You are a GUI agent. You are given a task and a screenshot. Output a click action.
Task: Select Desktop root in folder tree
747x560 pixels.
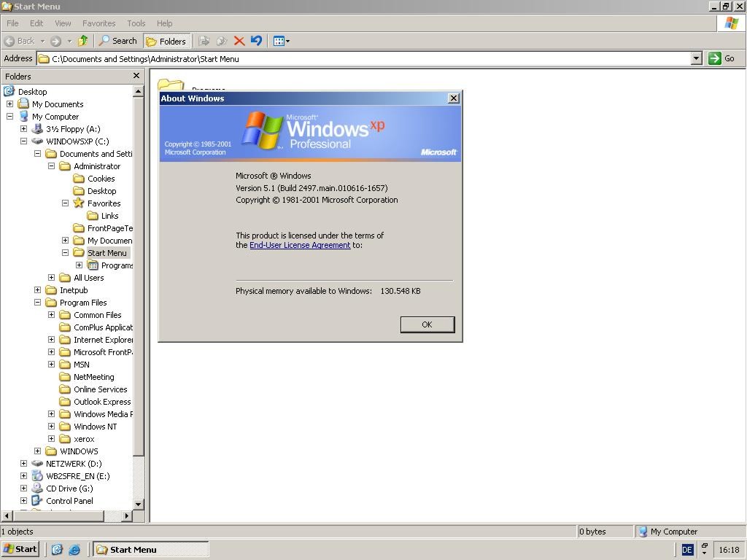coord(32,92)
